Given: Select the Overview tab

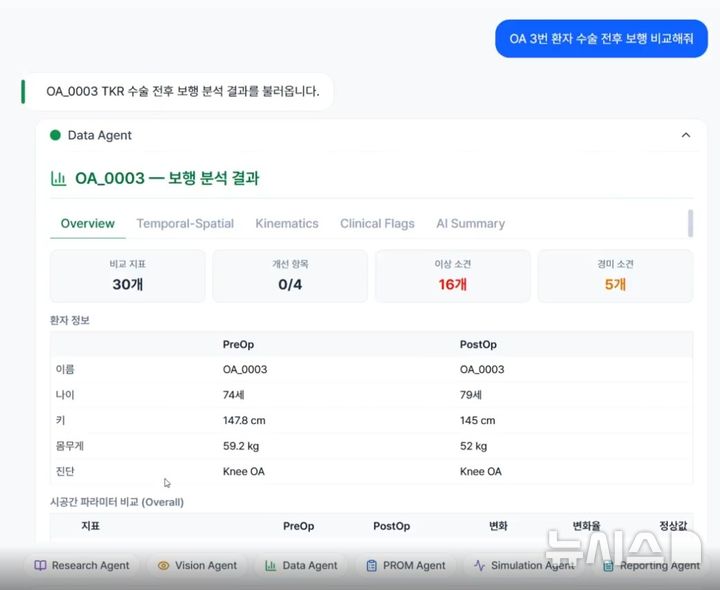Looking at the screenshot, I should pos(87,224).
